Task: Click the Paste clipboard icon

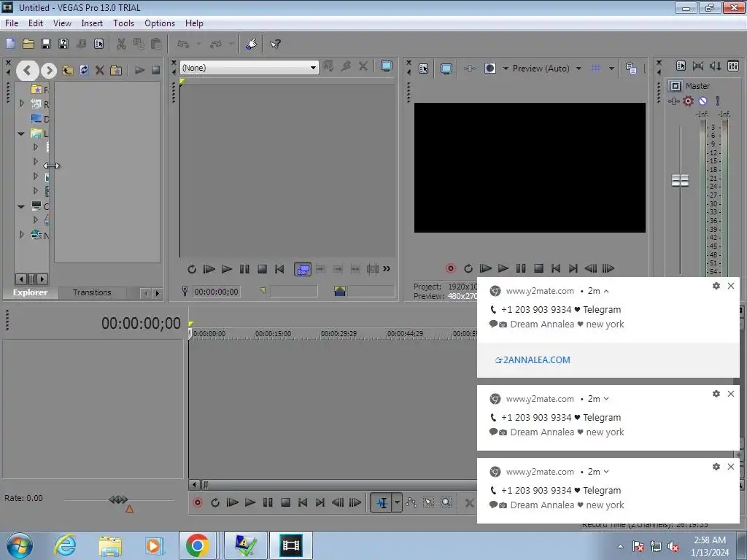Action: (156, 44)
